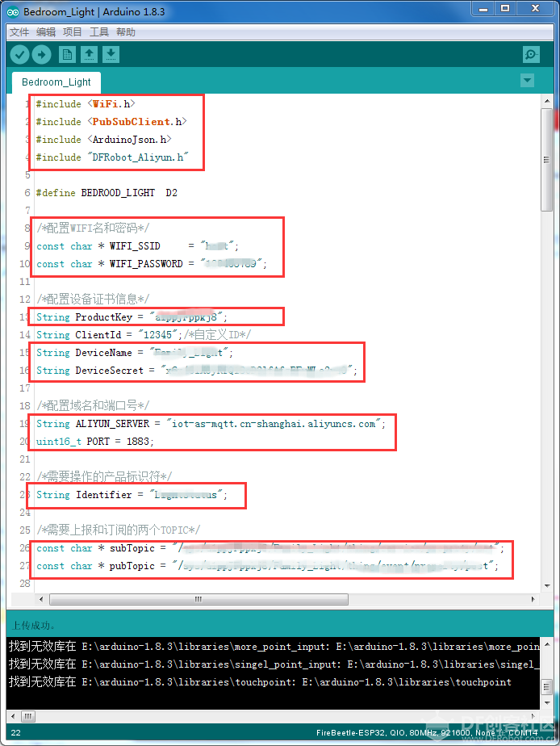Image resolution: width=560 pixels, height=746 pixels.
Task: Click the WIFI_PASSWORD declaration line
Action: [x=152, y=263]
